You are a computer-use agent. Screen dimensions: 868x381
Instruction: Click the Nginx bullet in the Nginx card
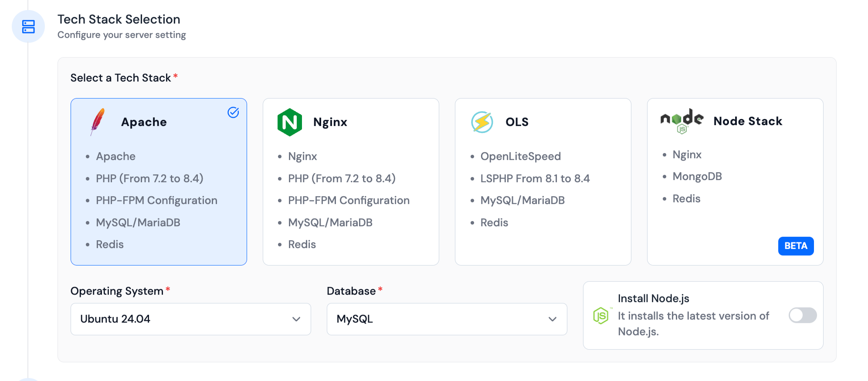[x=302, y=156]
